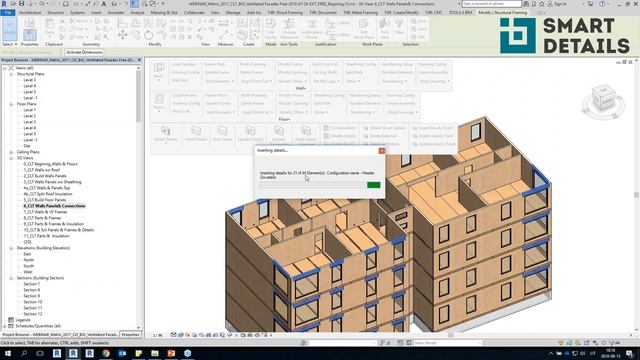Select the Site floor plan
The width and height of the screenshot is (640, 360).
point(27,146)
